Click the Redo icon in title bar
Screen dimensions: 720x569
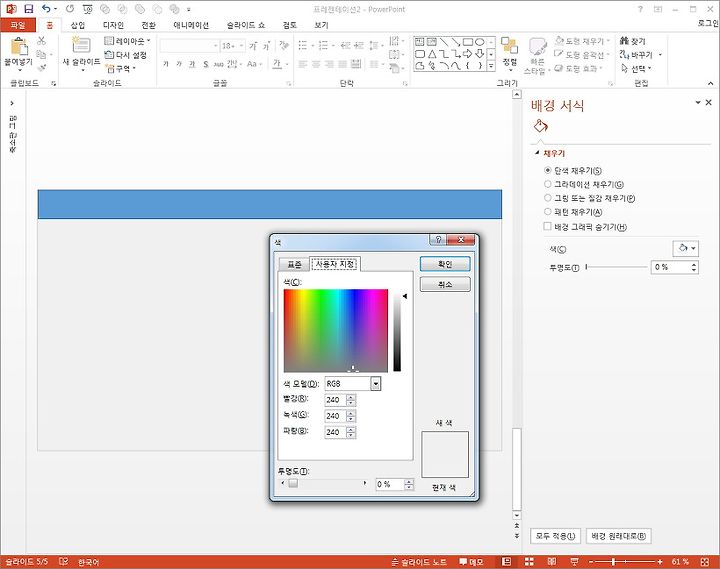click(70, 9)
